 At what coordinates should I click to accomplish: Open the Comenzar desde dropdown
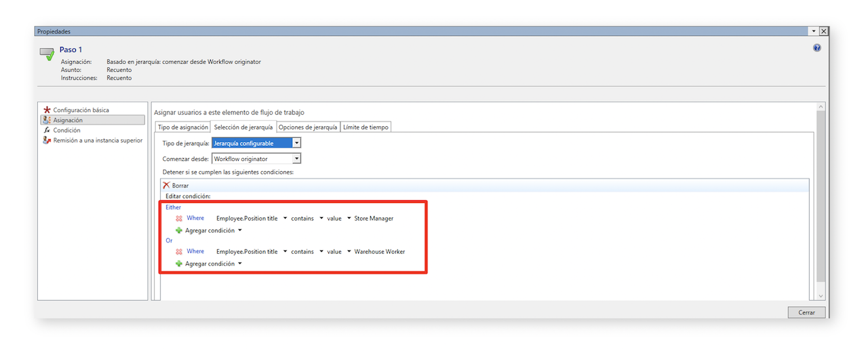(x=256, y=159)
